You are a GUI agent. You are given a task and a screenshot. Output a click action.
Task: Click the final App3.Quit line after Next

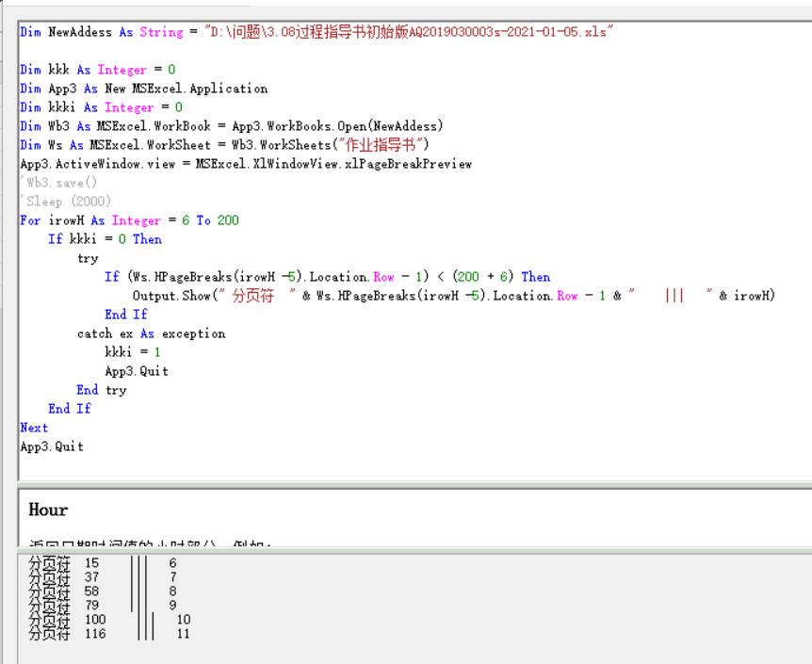tap(52, 446)
